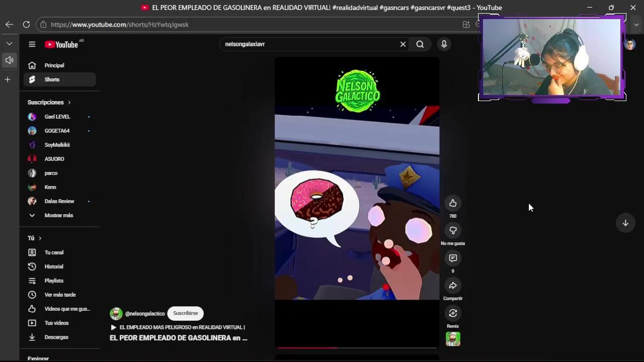Add a new tab with plus icon
The image size is (644, 362).
pos(8,79)
